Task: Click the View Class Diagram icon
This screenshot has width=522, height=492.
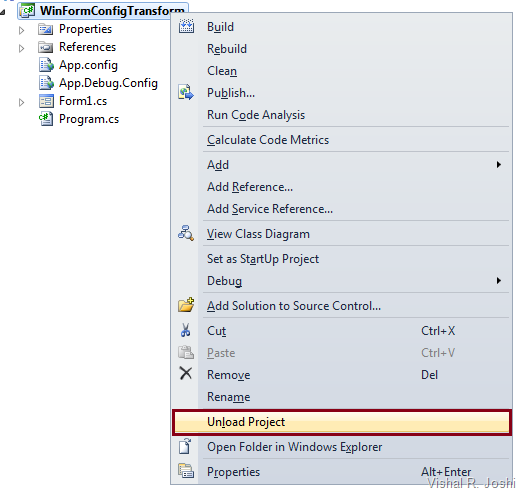Action: tap(186, 233)
